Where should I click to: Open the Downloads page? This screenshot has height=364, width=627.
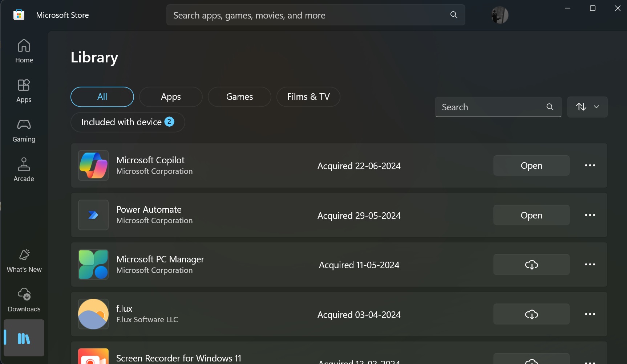(x=24, y=300)
